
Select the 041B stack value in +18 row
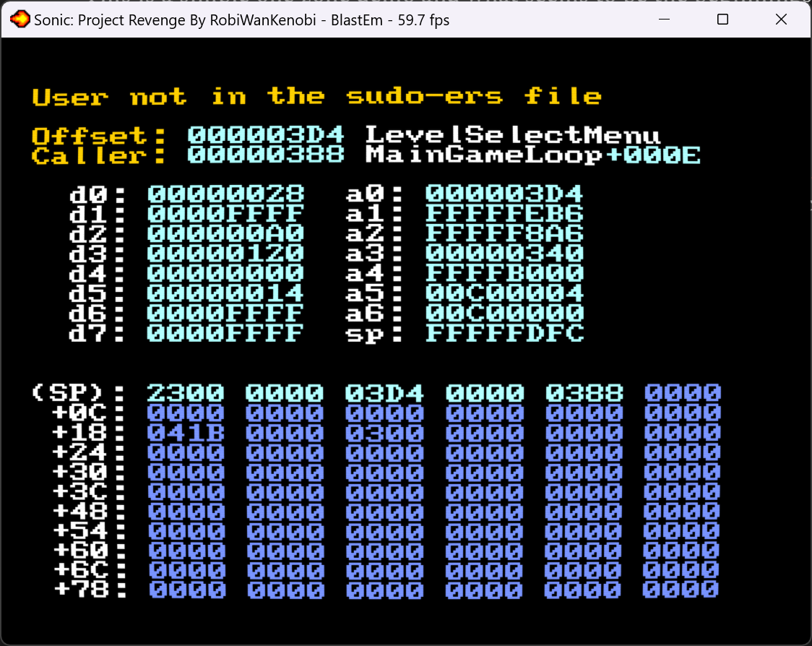tap(186, 433)
